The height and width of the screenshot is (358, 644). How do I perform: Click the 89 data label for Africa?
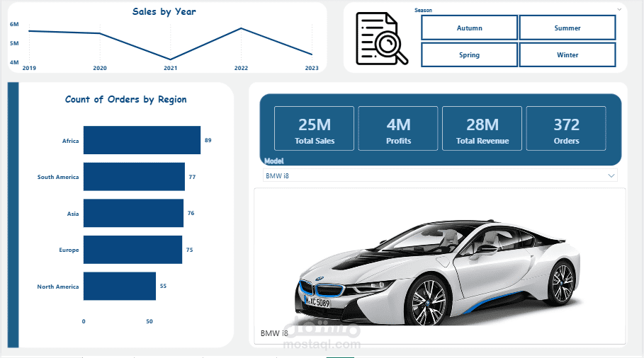208,140
